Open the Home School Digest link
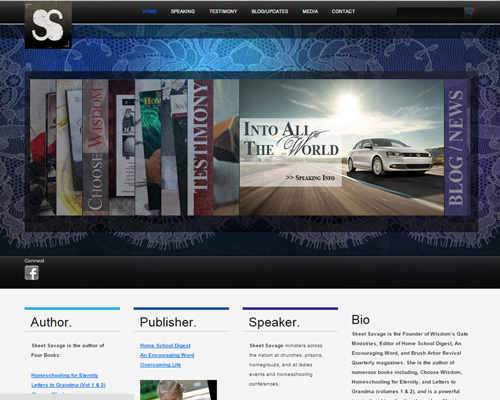 click(x=165, y=346)
